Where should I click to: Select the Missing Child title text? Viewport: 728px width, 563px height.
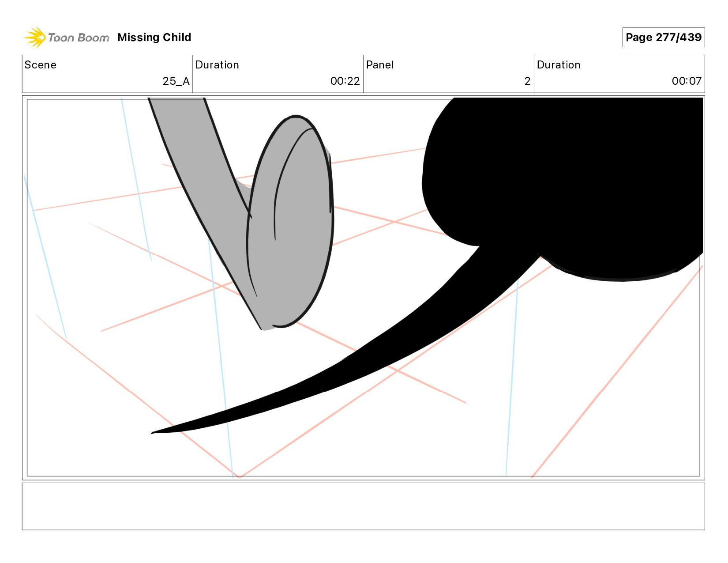coord(154,38)
